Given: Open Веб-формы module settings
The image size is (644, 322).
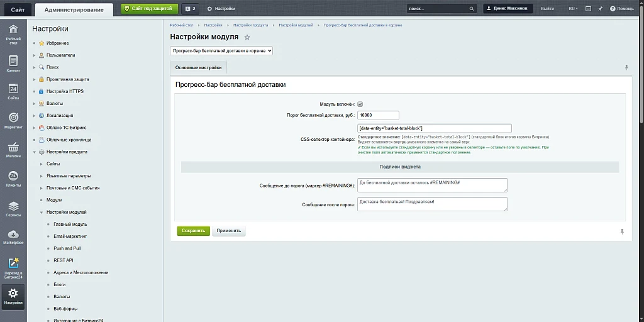Looking at the screenshot, I should [65, 309].
